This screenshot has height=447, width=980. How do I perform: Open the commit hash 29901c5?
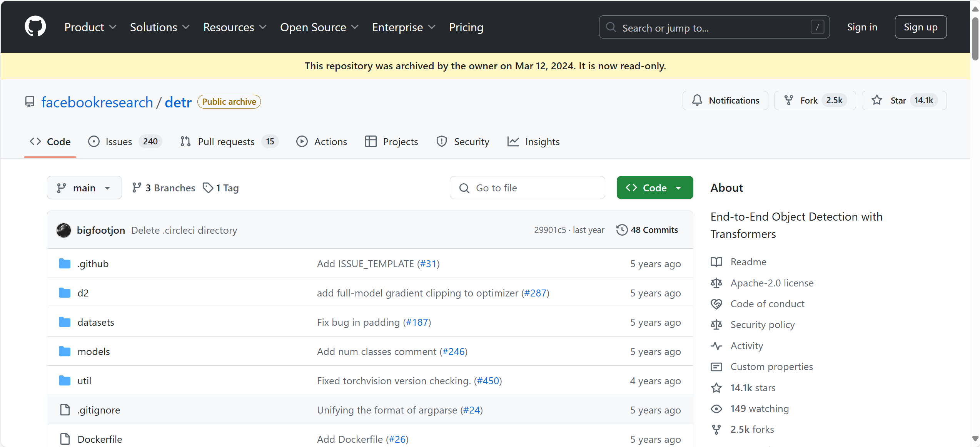pyautogui.click(x=550, y=230)
